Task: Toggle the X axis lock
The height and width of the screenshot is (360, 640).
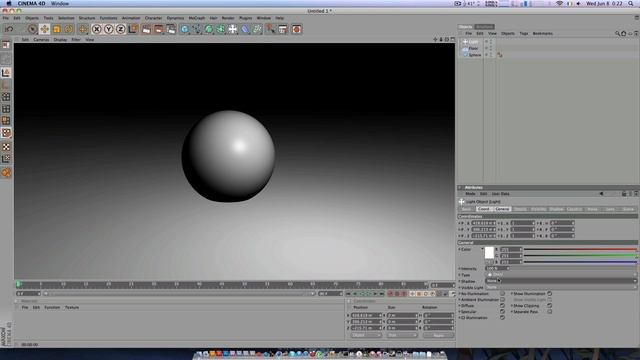Action: coord(97,29)
